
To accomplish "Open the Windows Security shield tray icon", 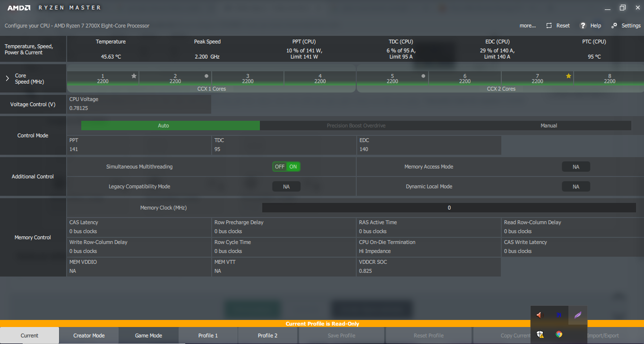I will pos(540,334).
